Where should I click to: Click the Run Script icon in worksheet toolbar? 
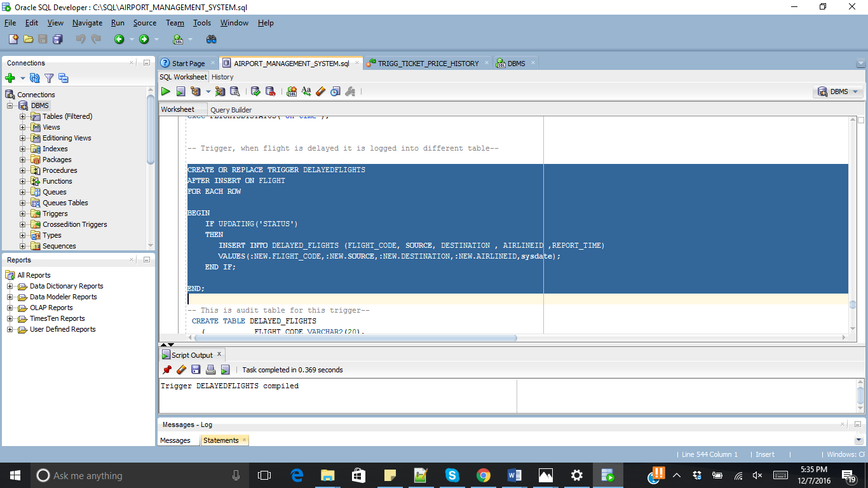pyautogui.click(x=180, y=91)
